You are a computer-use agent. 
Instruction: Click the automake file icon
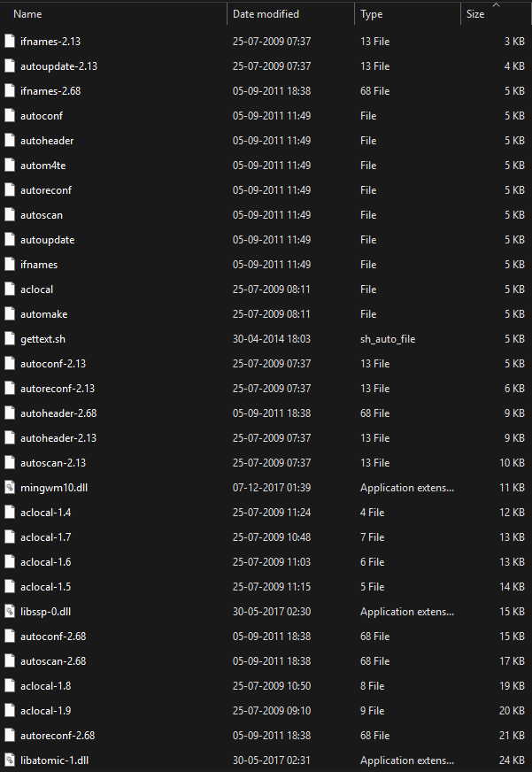coord(10,314)
